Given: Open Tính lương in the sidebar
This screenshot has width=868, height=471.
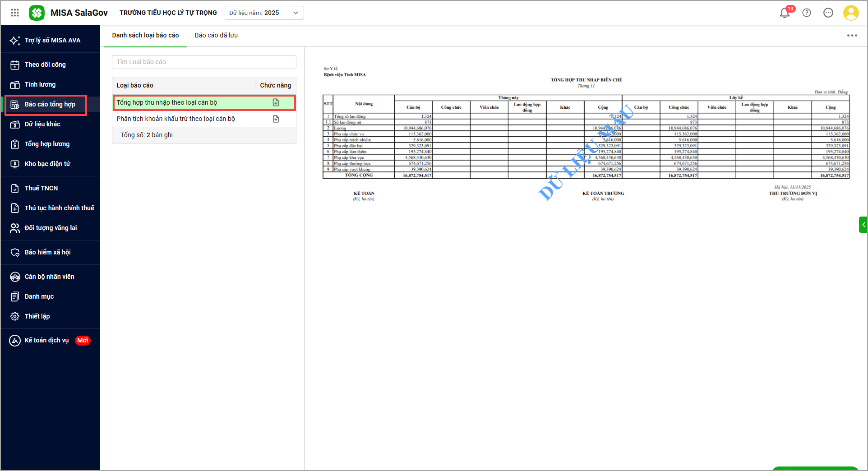Looking at the screenshot, I should coord(40,84).
